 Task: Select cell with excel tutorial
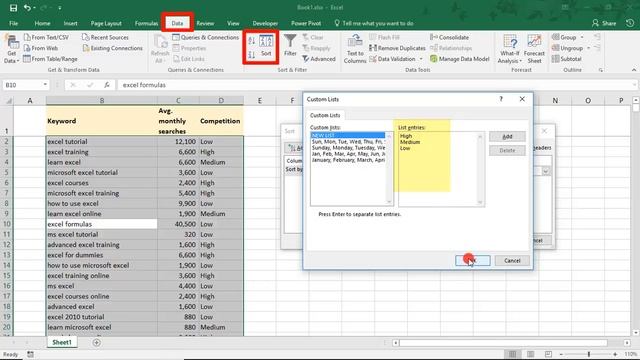click(102, 142)
